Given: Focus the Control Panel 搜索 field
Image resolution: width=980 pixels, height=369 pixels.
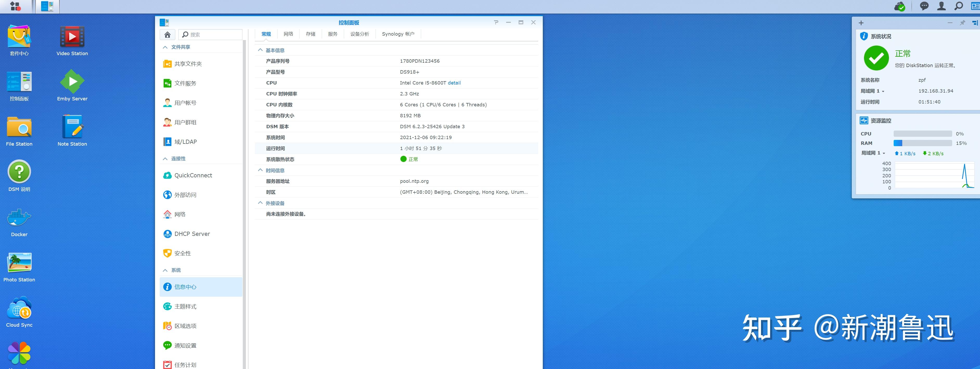Looking at the screenshot, I should (210, 35).
